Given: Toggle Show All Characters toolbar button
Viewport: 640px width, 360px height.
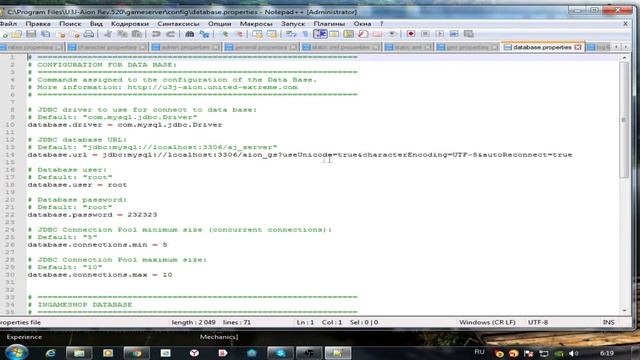Looking at the screenshot, I should (305, 34).
